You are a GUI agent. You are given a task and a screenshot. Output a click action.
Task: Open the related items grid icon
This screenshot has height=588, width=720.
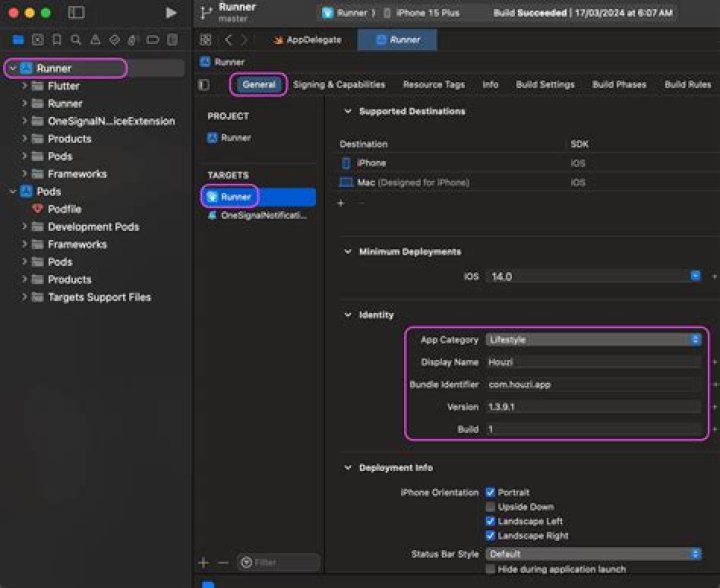click(206, 39)
